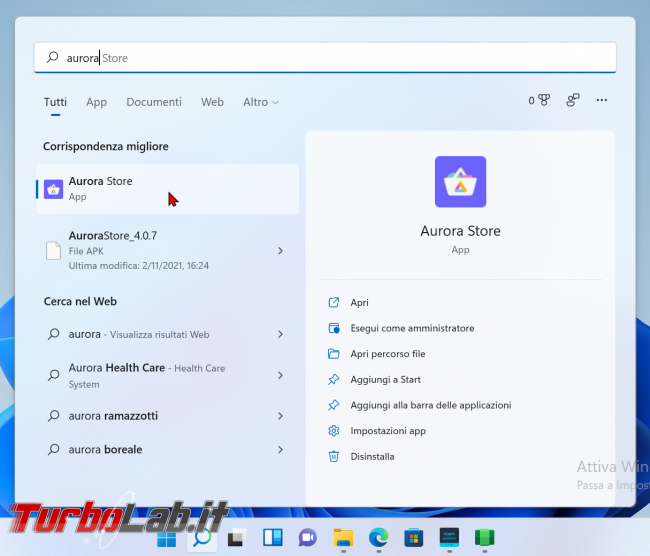Screen dimensions: 650x556
Task: Click the magnifier icon next to aurora boreale
Action: click(x=53, y=449)
